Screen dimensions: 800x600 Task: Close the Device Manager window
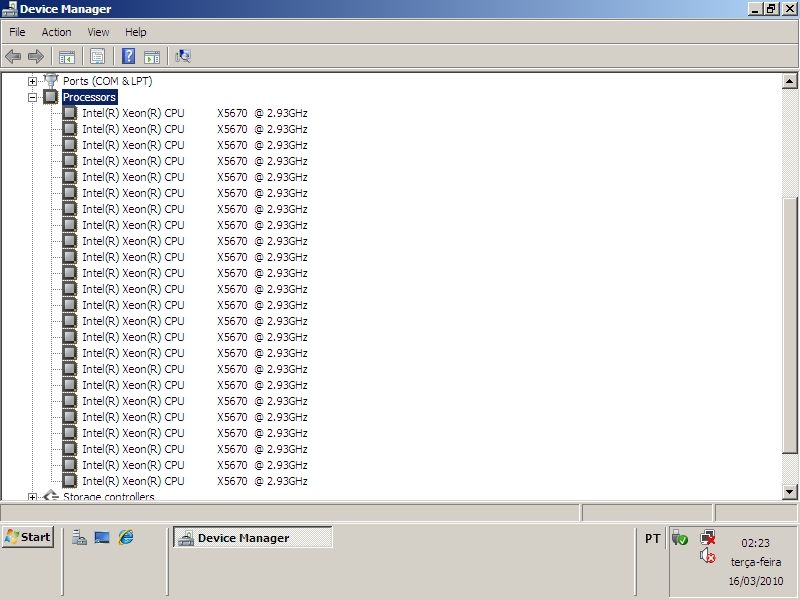789,9
